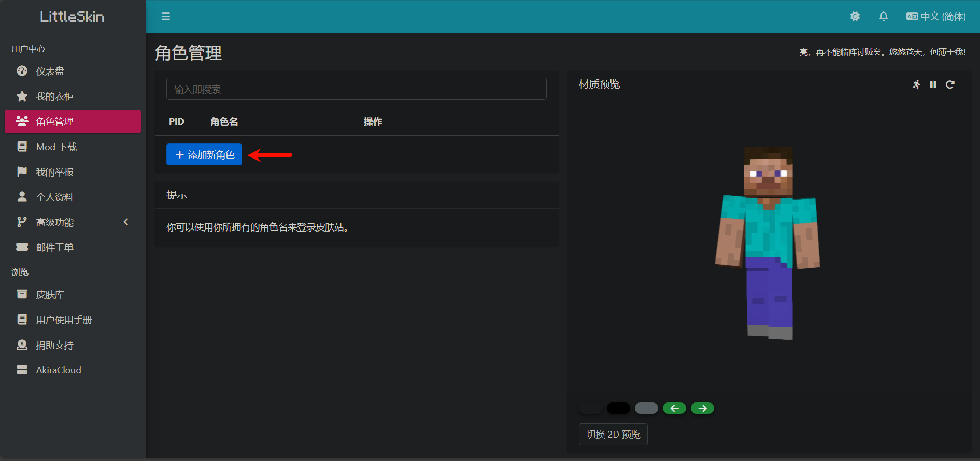The height and width of the screenshot is (461, 980).
Task: Go to 我的衣柜 closet page
Action: coord(54,96)
